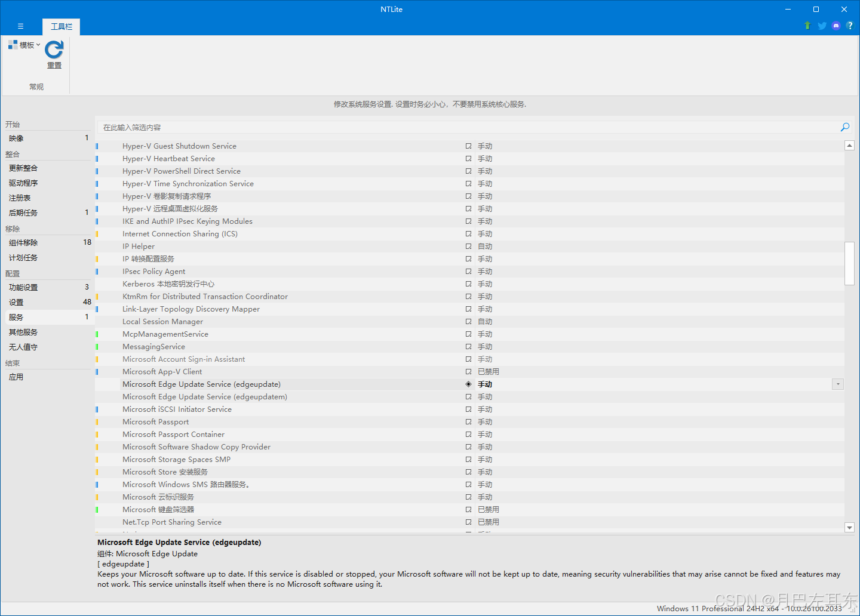Viewport: 860px width, 616px height.
Task: Change startup value of Microsoft 键盘筛选器 (已禁用)
Action: point(489,510)
